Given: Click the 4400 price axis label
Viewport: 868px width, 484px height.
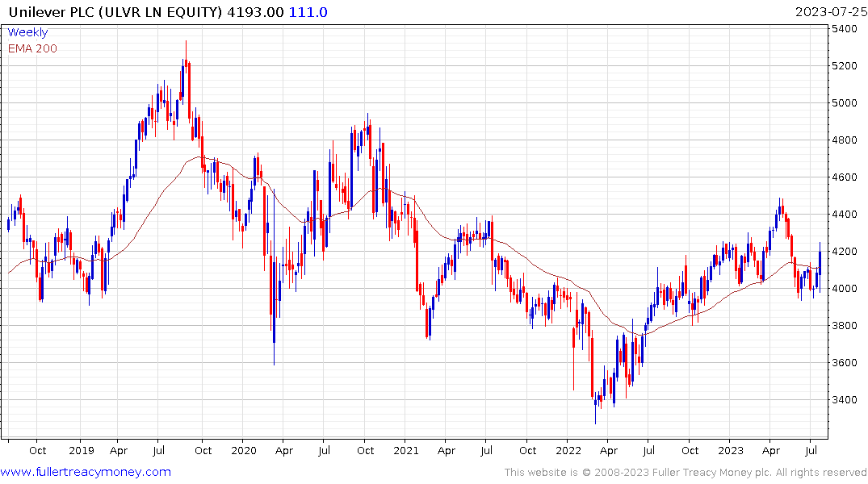Looking at the screenshot, I should point(845,214).
